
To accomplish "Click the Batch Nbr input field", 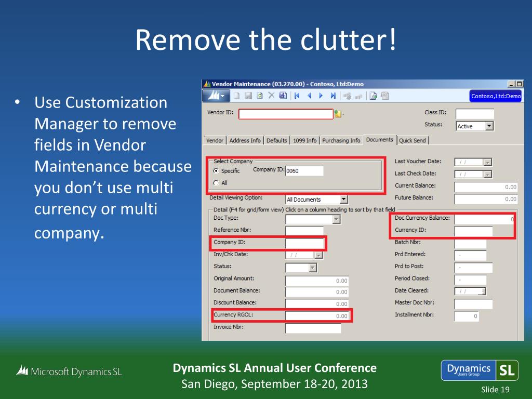I will click(x=470, y=243).
